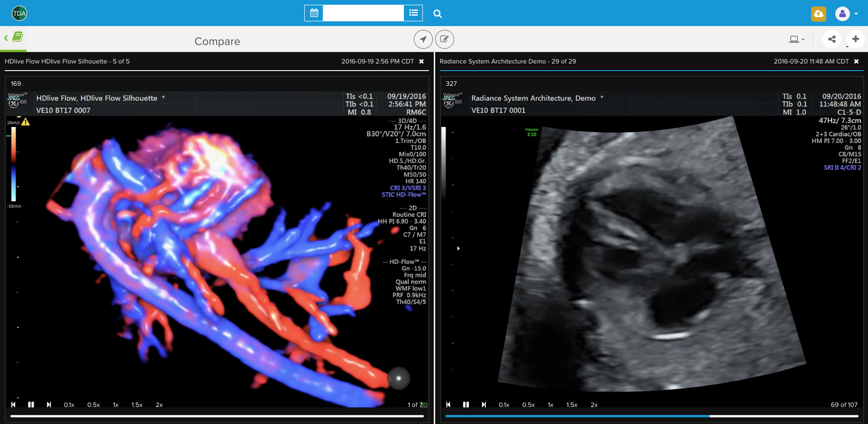This screenshot has height=424, width=868.
Task: Select 1.5x speed in right viewer
Action: click(x=572, y=405)
